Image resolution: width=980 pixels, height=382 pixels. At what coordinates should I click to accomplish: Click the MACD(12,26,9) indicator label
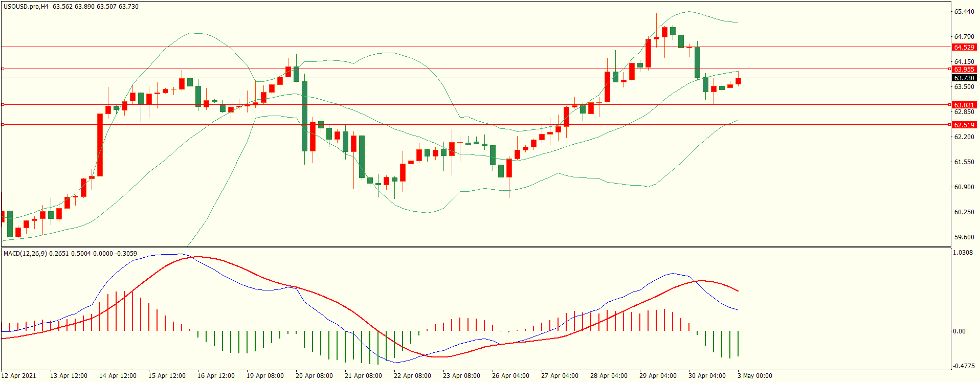tap(25, 253)
